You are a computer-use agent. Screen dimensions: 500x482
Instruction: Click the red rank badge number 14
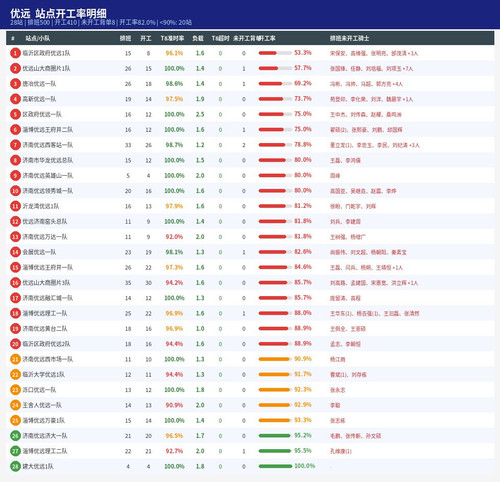[15, 252]
